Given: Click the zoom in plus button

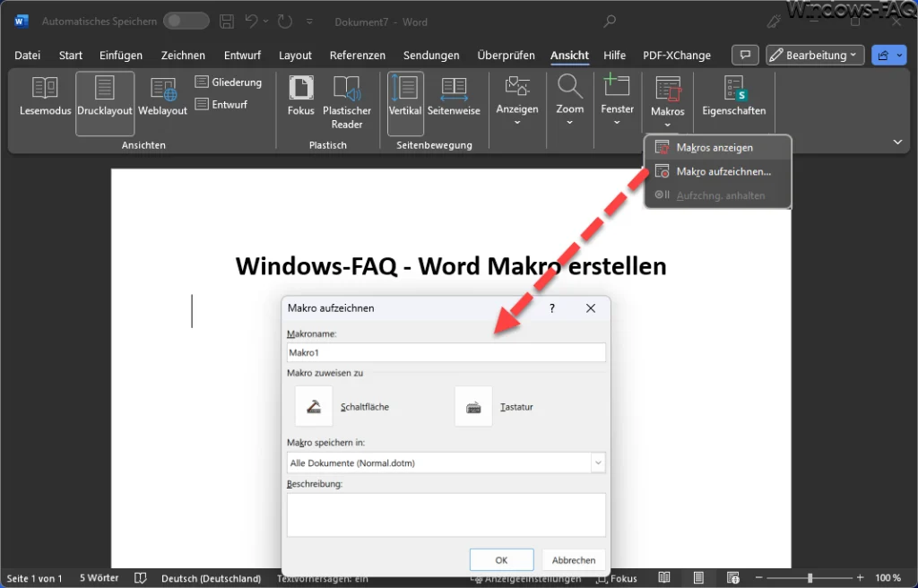Looking at the screenshot, I should [860, 578].
